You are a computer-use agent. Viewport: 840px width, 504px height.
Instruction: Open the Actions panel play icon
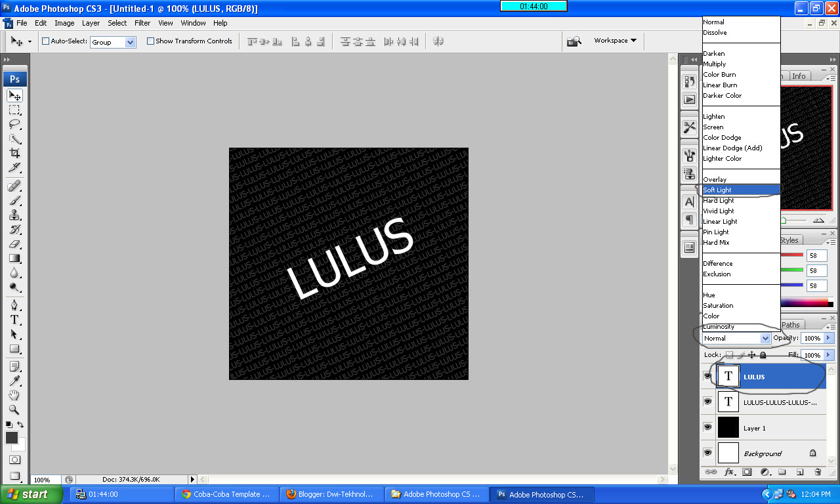[689, 100]
